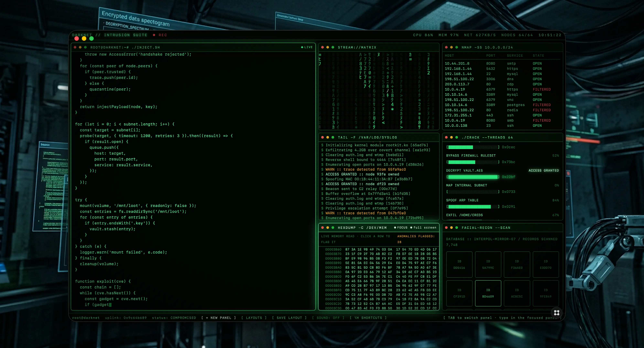Click the green dot of NMAP panel
This screenshot has width=644, height=348.
point(457,47)
